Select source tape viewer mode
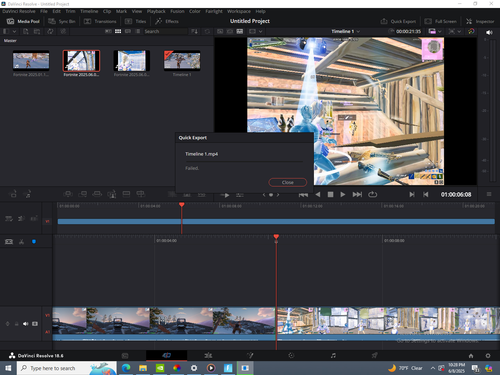The height and width of the screenshot is (375, 500). pos(230,31)
